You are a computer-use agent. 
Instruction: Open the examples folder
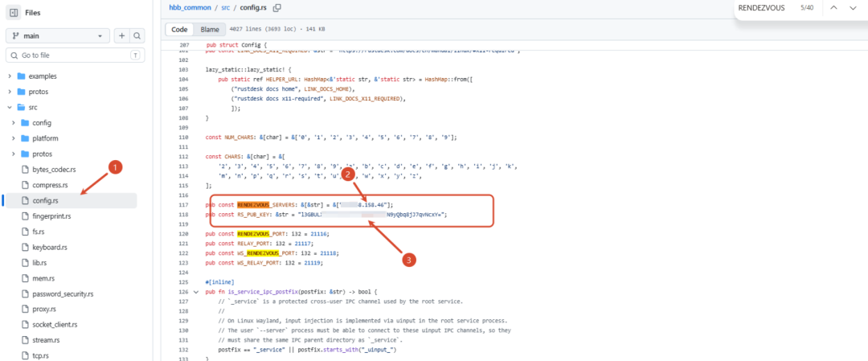pyautogui.click(x=43, y=76)
